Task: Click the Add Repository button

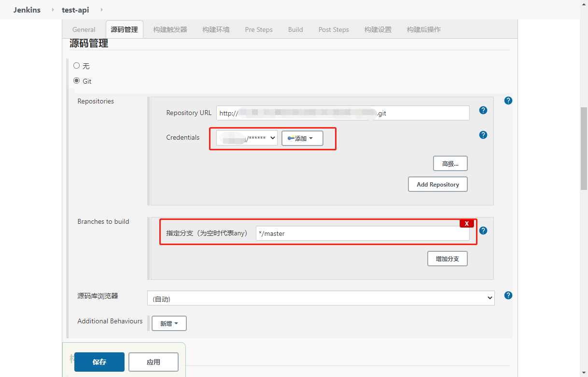Action: 437,184
